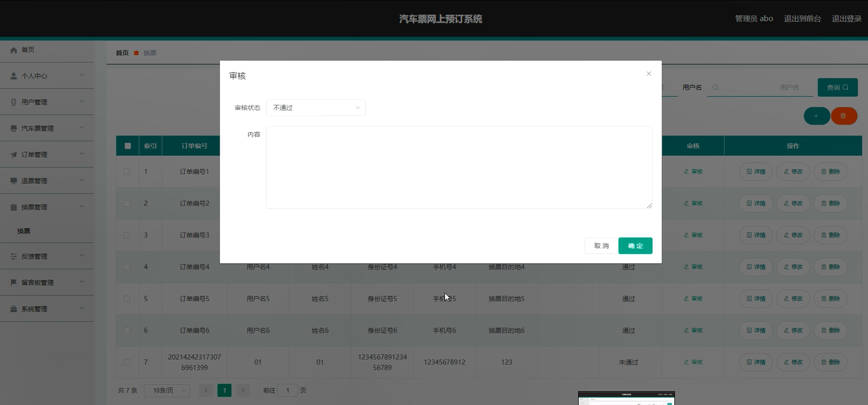The width and height of the screenshot is (868, 405).
Task: Click the 退票管理 monitor icon
Action: point(14,181)
